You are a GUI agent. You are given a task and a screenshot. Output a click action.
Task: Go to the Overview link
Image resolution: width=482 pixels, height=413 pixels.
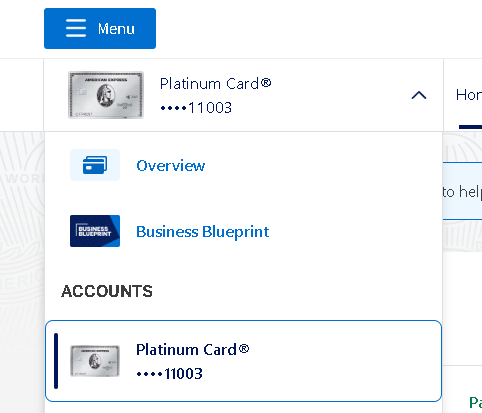click(x=171, y=166)
